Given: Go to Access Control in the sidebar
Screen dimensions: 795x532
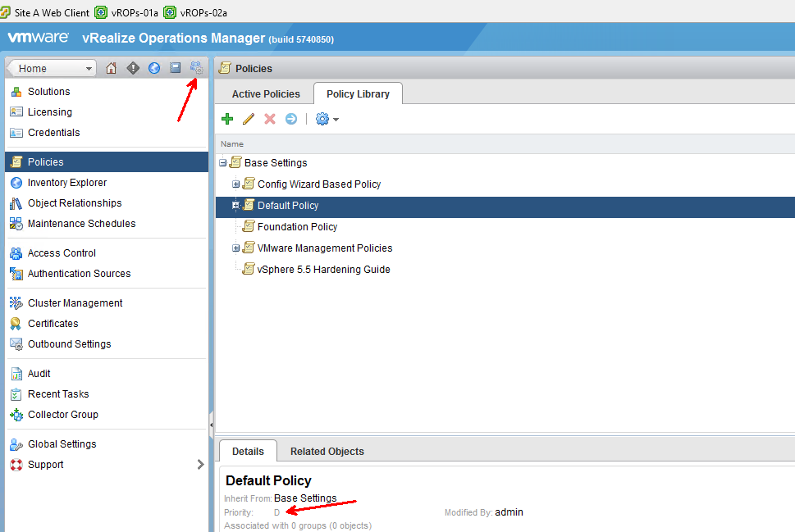Looking at the screenshot, I should click(62, 253).
